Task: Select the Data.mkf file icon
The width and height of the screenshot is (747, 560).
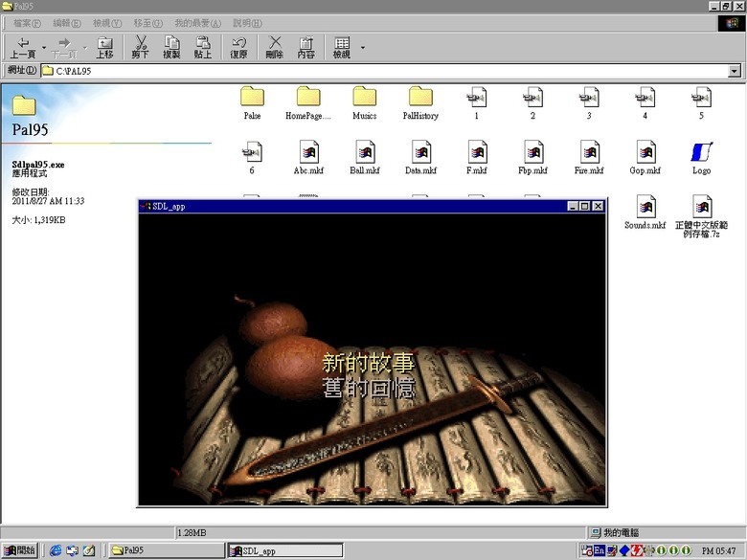Action: (x=420, y=151)
